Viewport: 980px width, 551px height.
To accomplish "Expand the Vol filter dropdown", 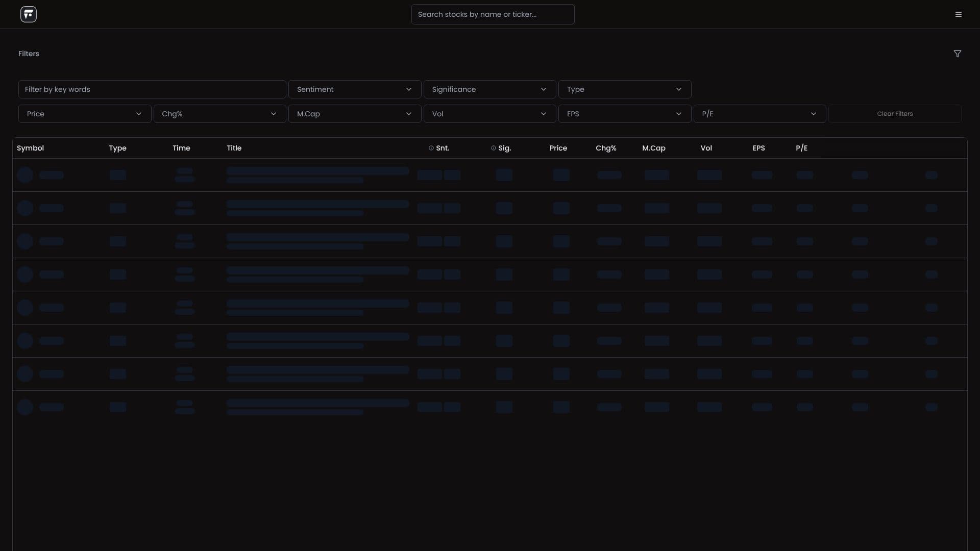I will 489,114.
